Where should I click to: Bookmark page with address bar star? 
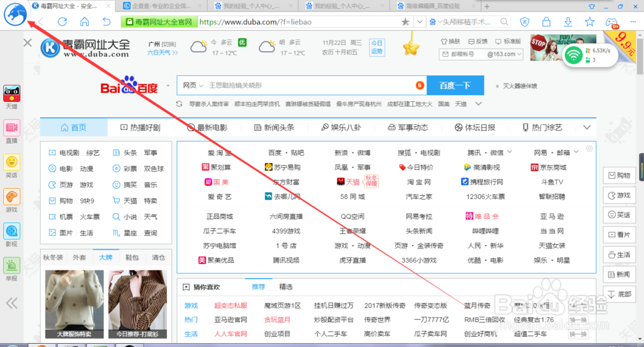point(405,22)
